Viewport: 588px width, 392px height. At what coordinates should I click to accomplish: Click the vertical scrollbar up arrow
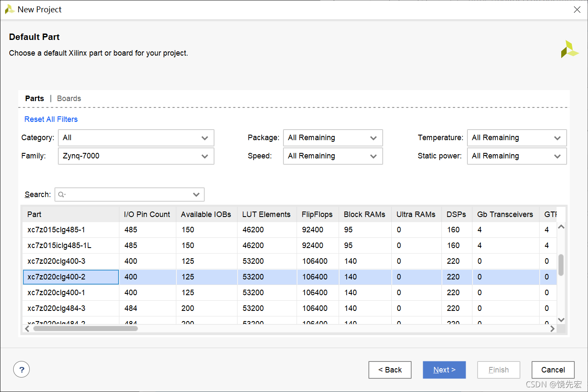click(x=561, y=227)
